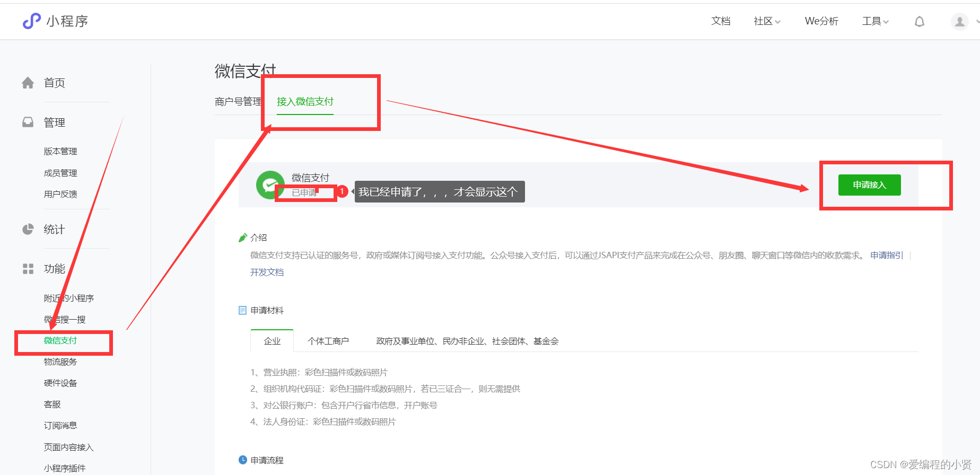980x475 pixels.
Task: Click the 申请材料 heading
Action: (267, 310)
